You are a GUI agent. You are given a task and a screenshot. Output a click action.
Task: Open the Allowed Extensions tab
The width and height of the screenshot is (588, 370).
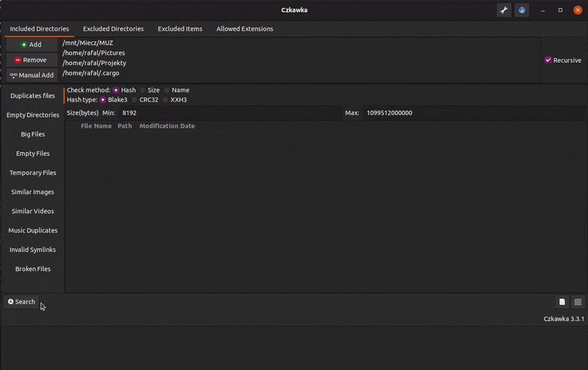pos(245,29)
